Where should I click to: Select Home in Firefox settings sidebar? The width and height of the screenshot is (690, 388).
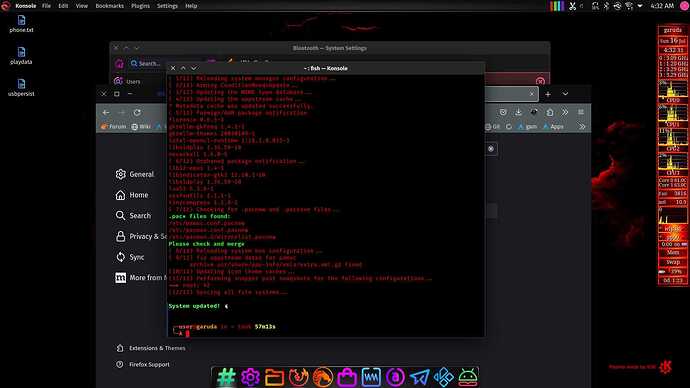(x=132, y=195)
